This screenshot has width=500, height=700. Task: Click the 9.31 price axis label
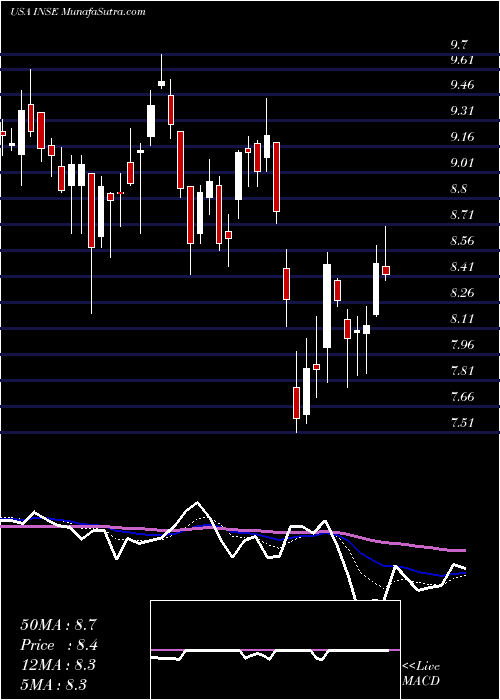pos(462,110)
